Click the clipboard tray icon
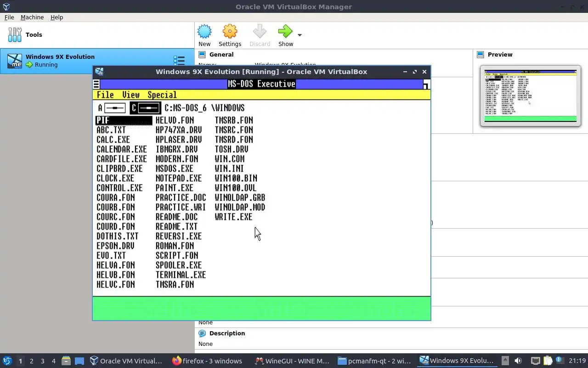The image size is (588, 368). pyautogui.click(x=548, y=361)
